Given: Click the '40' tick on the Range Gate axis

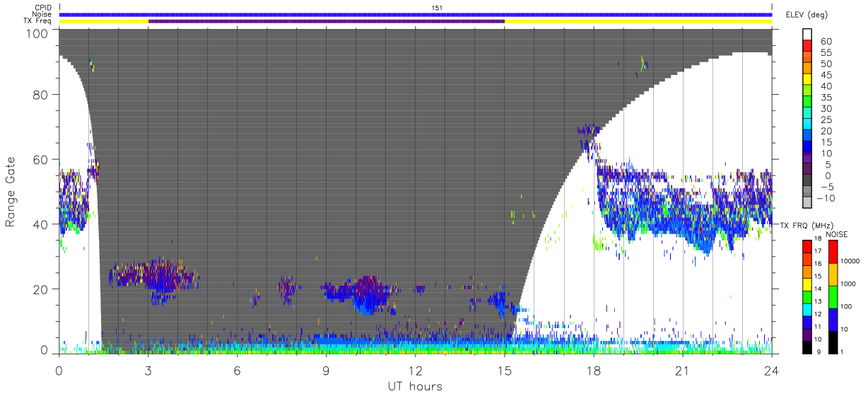Looking at the screenshot, I should tap(40, 224).
